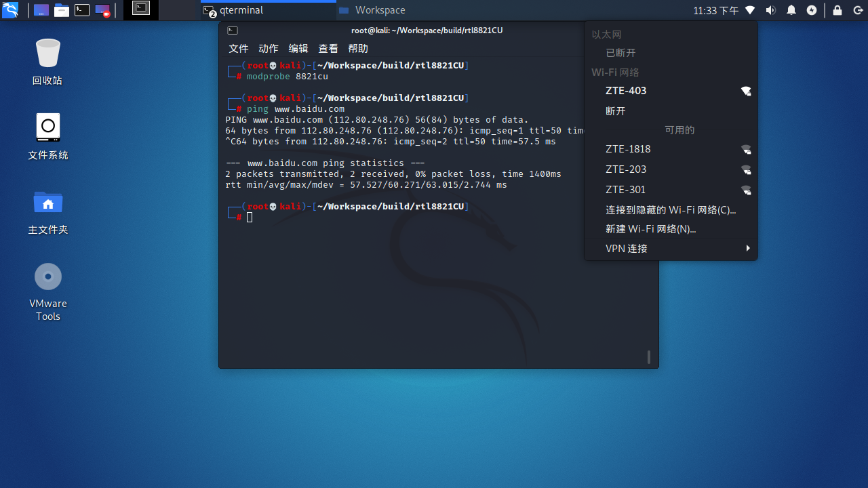This screenshot has height=488, width=868.
Task: Mute audio via the speaker tray icon
Action: pyautogui.click(x=771, y=10)
